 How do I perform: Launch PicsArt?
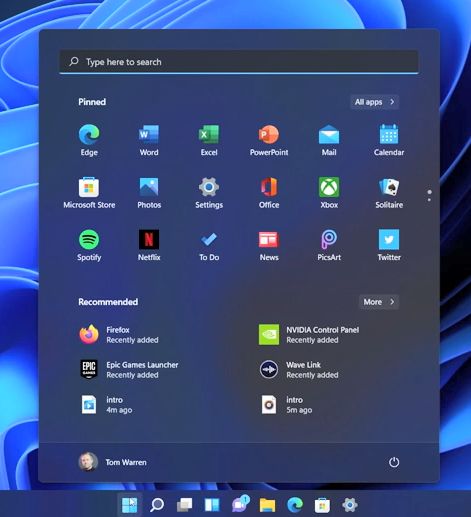click(x=329, y=245)
